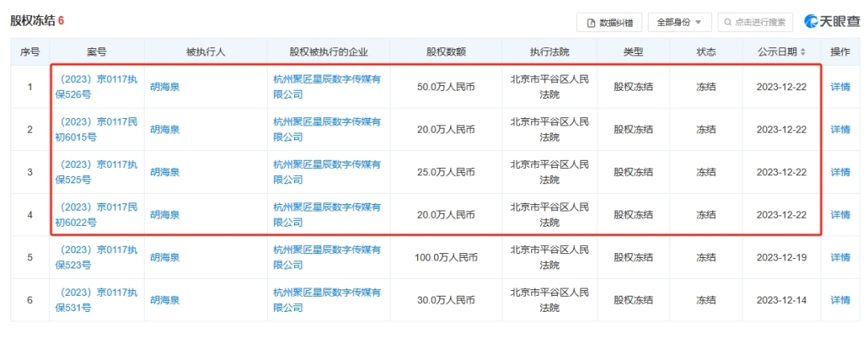
Task: Open 详情 for row 4
Action: 841,215
